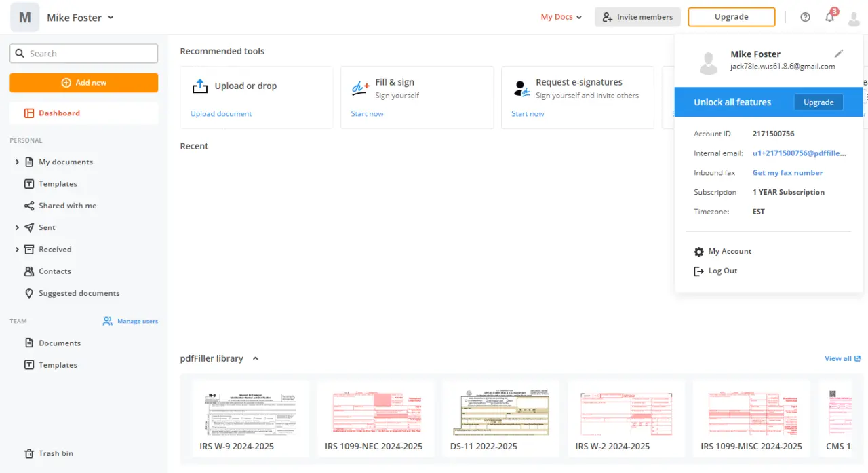Click the Trash bin icon in sidebar
This screenshot has height=473, width=868.
coord(29,453)
